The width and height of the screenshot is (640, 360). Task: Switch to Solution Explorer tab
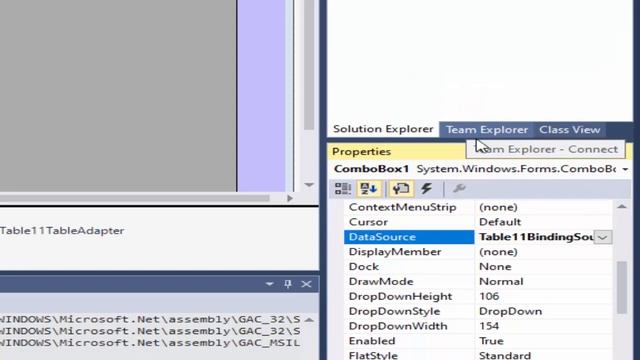click(383, 129)
